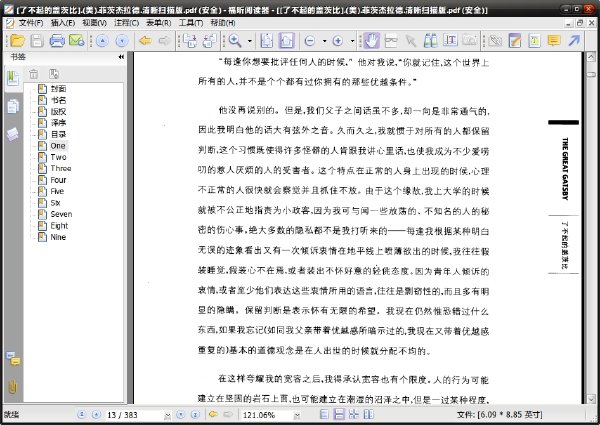
Task: Open the 封面 bookmark
Action: (x=59, y=89)
